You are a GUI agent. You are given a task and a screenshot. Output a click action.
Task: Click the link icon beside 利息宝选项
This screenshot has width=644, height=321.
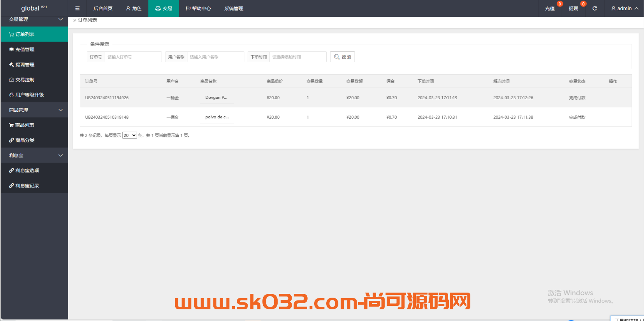coord(12,170)
